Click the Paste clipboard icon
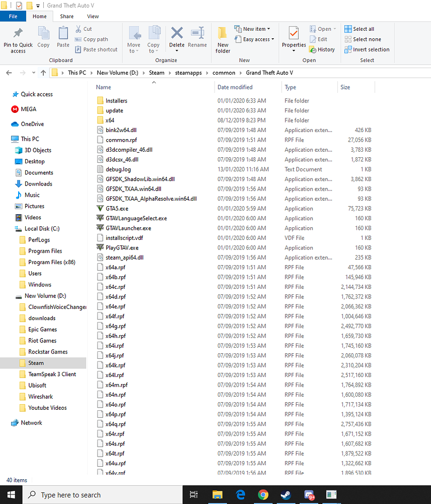 pyautogui.click(x=63, y=33)
